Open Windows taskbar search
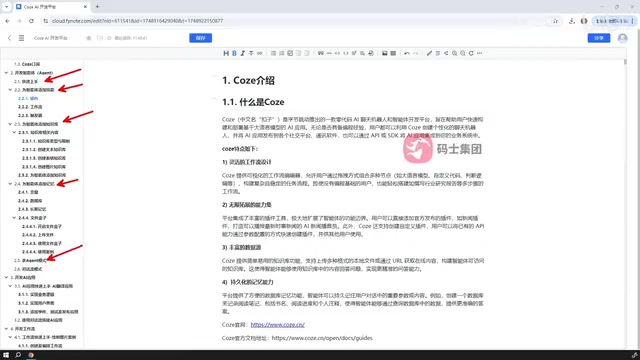This screenshot has width=640, height=360. click(x=18, y=355)
